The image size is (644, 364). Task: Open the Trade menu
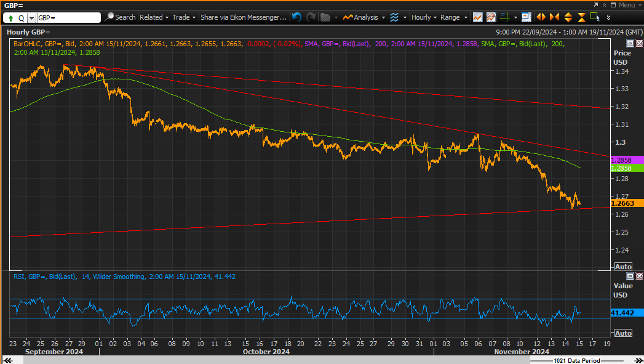coord(183,17)
